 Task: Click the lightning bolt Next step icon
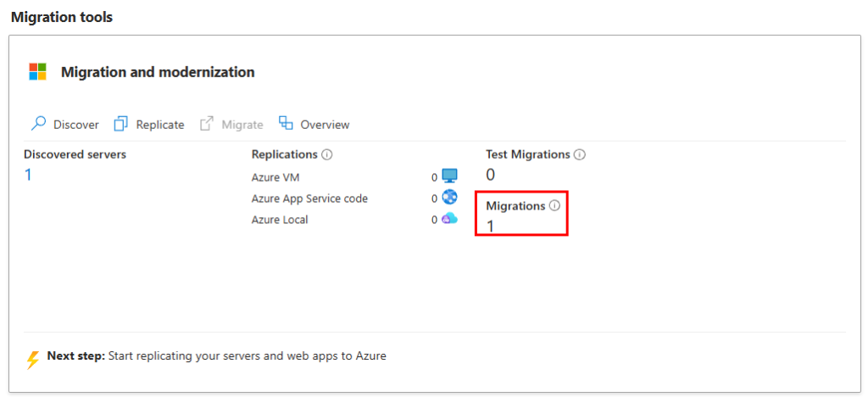coord(33,360)
